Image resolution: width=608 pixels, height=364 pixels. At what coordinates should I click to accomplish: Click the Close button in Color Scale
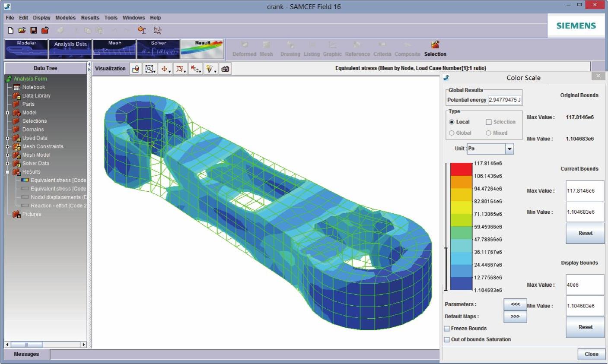591,354
